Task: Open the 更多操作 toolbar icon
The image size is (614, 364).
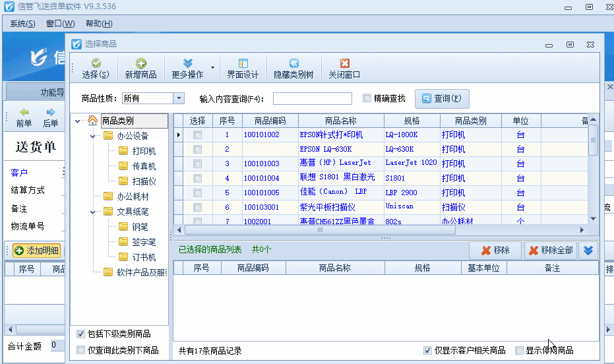Action: (188, 63)
